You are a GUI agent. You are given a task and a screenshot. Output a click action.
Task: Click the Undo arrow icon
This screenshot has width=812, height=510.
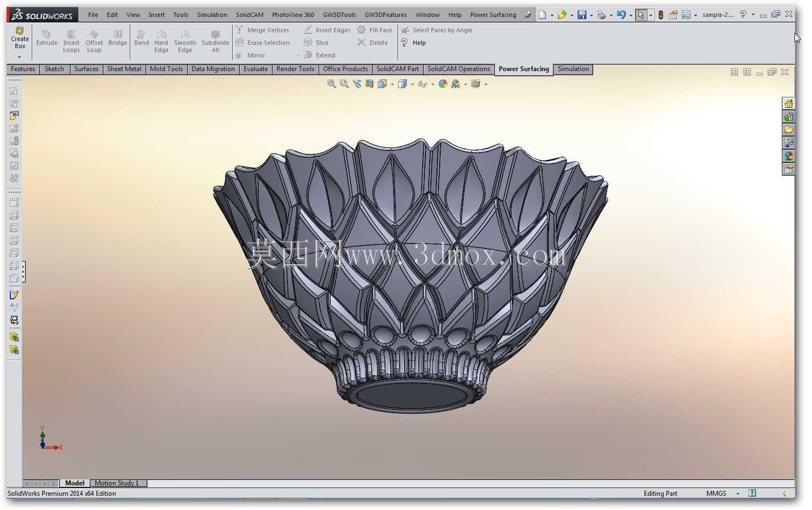point(621,15)
